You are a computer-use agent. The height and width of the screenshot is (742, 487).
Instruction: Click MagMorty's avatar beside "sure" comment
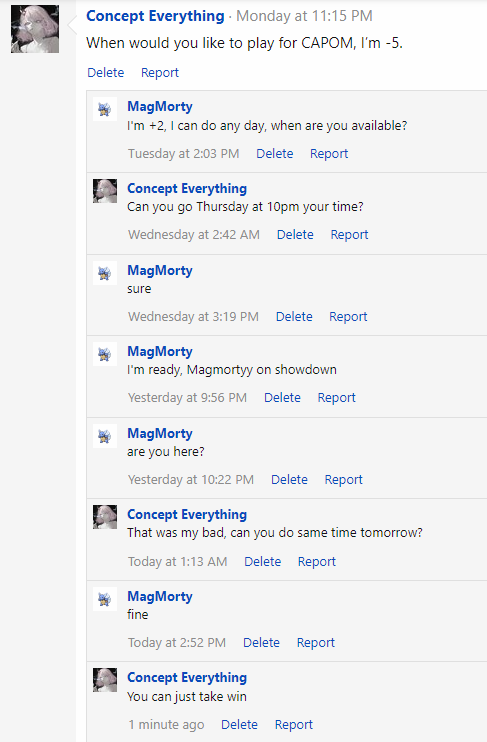105,273
